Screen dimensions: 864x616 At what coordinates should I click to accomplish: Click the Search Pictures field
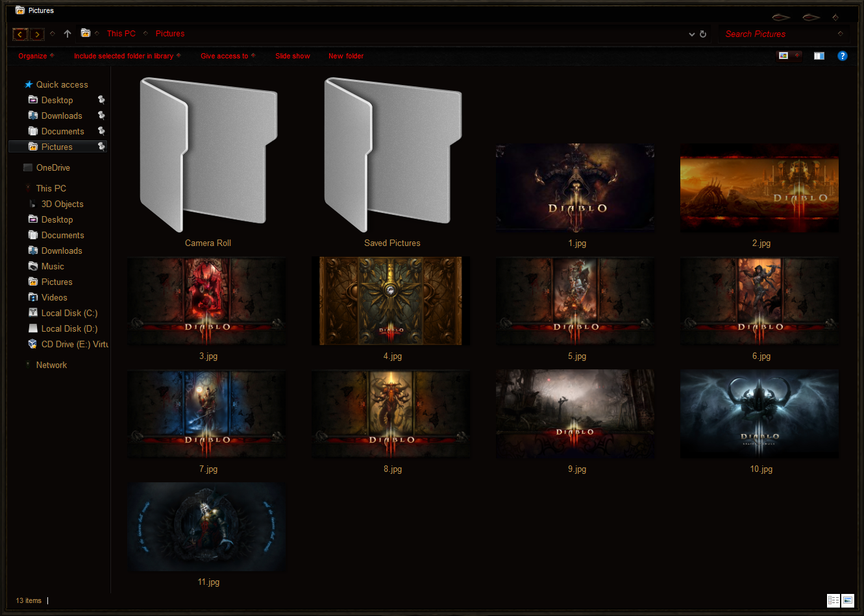pos(784,34)
